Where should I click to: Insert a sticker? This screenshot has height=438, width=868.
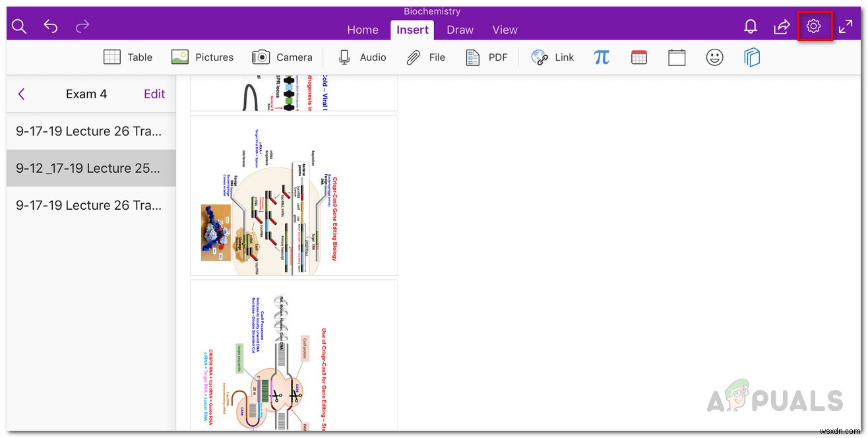pyautogui.click(x=752, y=57)
